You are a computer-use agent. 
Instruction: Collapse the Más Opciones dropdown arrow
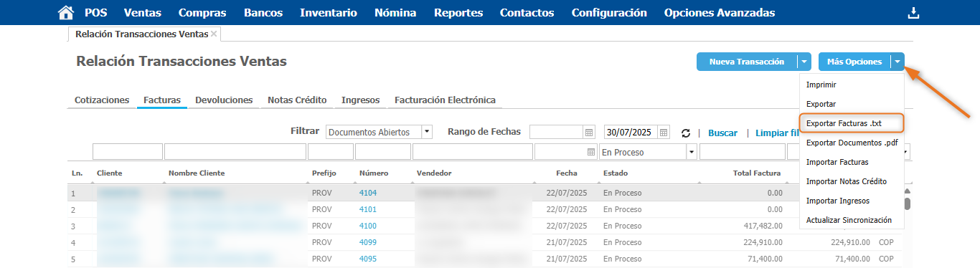(x=897, y=62)
